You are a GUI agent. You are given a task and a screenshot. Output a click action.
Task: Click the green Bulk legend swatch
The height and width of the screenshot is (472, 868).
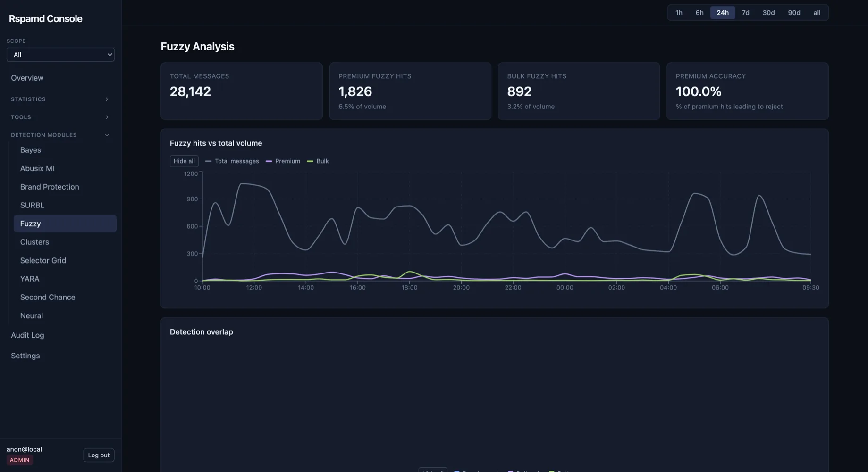click(x=310, y=161)
